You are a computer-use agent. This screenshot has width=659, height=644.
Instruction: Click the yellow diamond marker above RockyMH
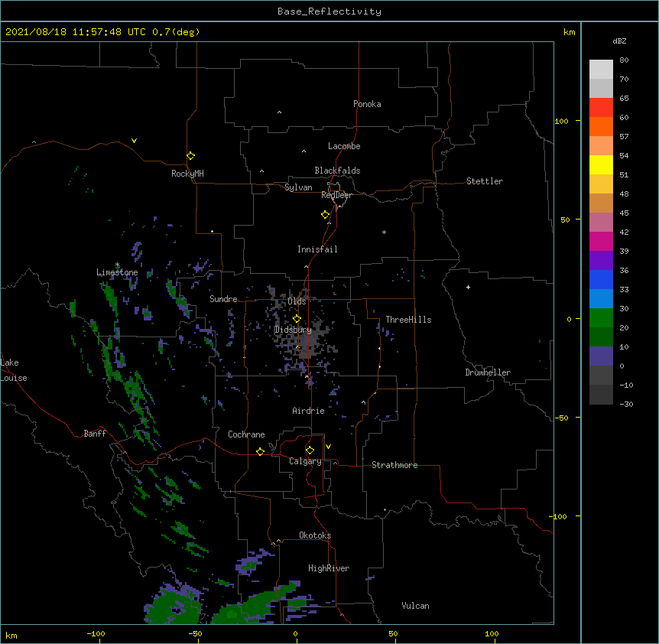click(x=191, y=156)
